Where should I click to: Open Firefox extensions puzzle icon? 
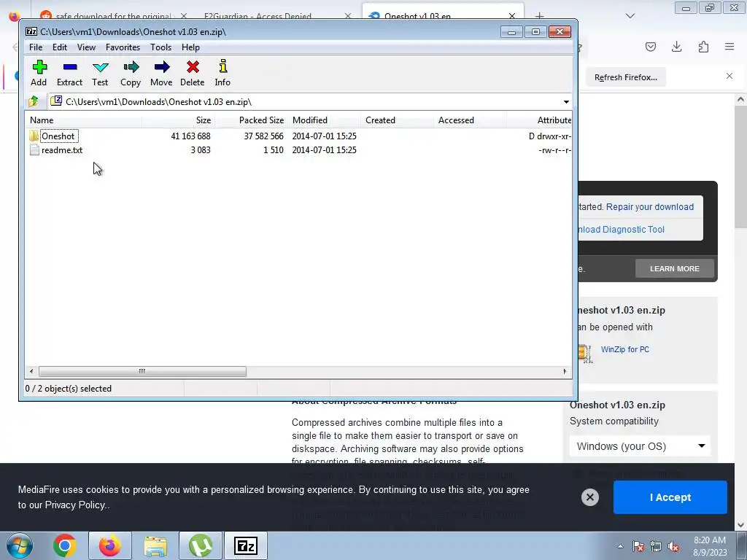(703, 46)
